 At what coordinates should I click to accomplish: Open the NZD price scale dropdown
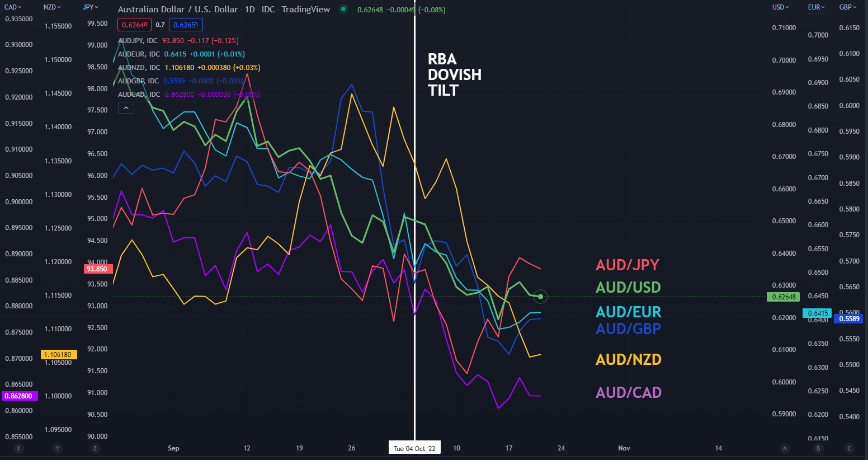(x=52, y=7)
